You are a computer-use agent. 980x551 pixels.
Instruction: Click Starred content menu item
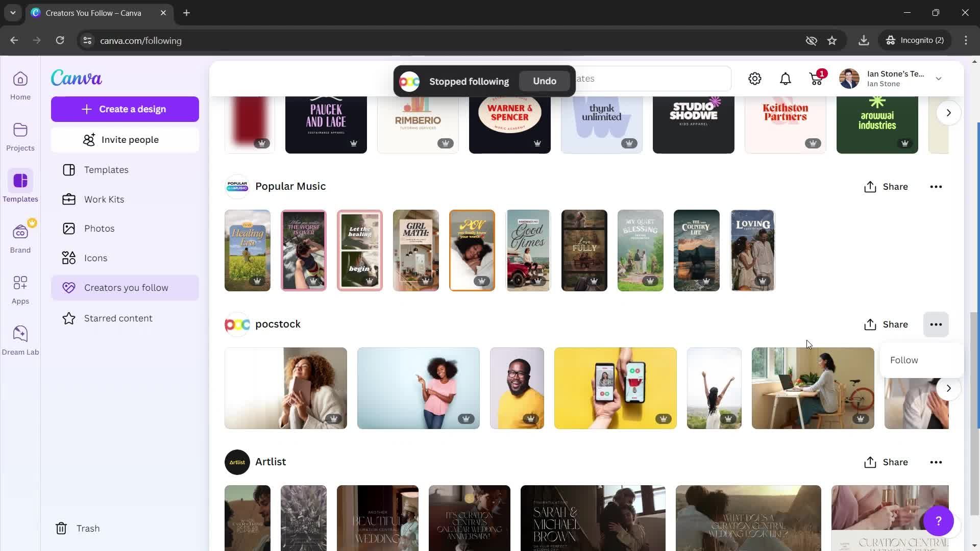pos(118,317)
